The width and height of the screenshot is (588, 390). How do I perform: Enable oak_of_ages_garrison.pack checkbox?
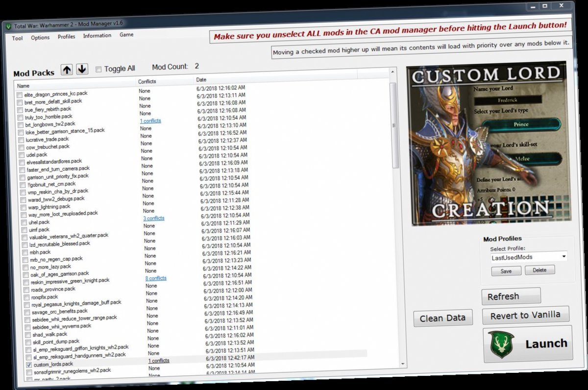coord(26,275)
